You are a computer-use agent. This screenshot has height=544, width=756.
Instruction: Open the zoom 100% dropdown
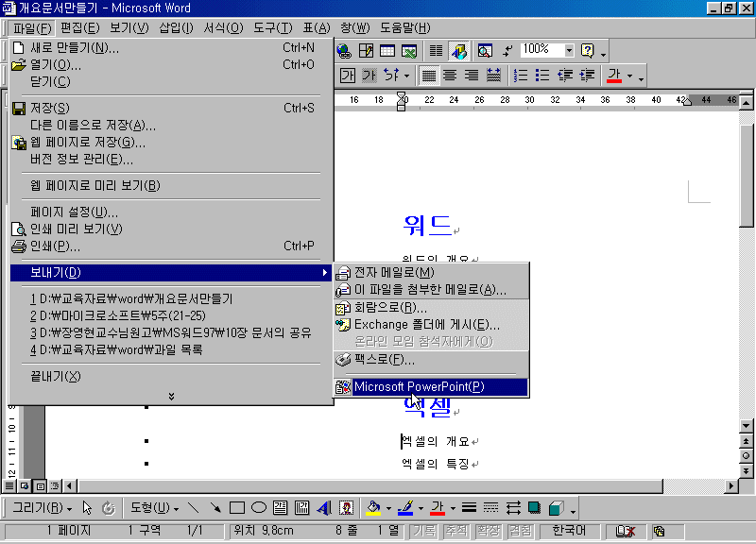pos(569,50)
